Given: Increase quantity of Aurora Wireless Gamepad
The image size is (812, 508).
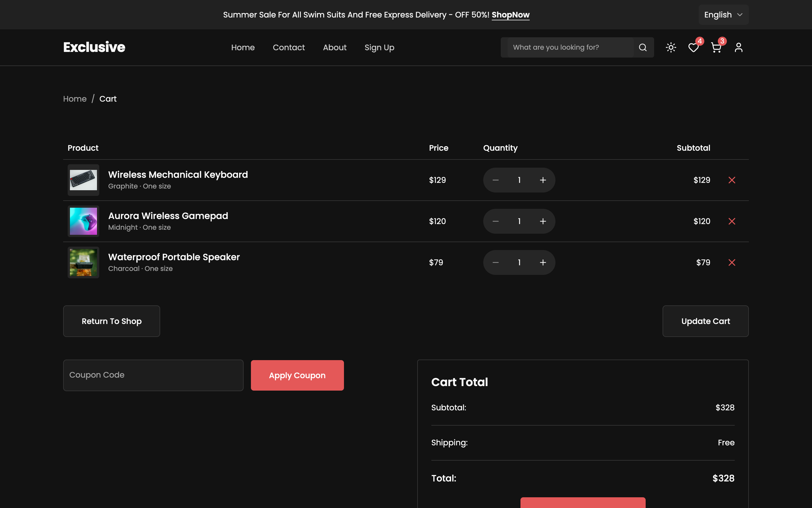Looking at the screenshot, I should (543, 222).
